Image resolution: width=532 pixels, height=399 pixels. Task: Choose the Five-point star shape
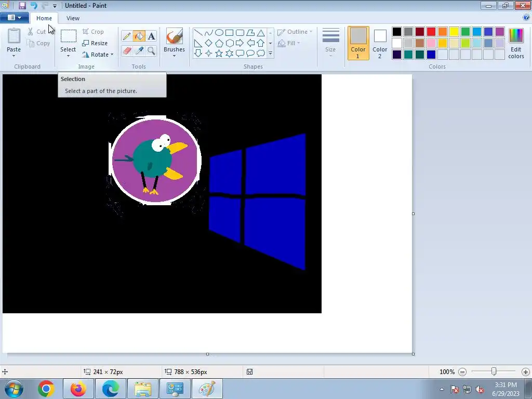pos(219,54)
